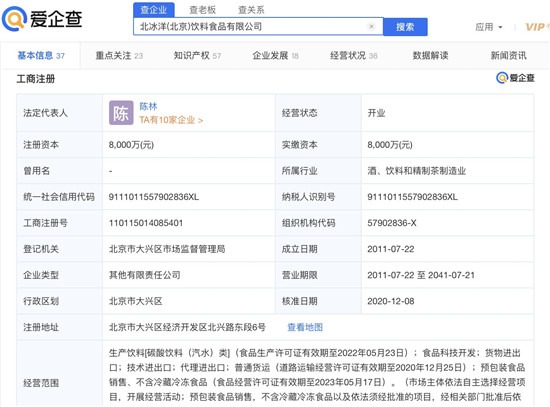Viewport: 550px width, 407px height.
Task: Expand TA有10家企业 link
Action: [x=171, y=120]
